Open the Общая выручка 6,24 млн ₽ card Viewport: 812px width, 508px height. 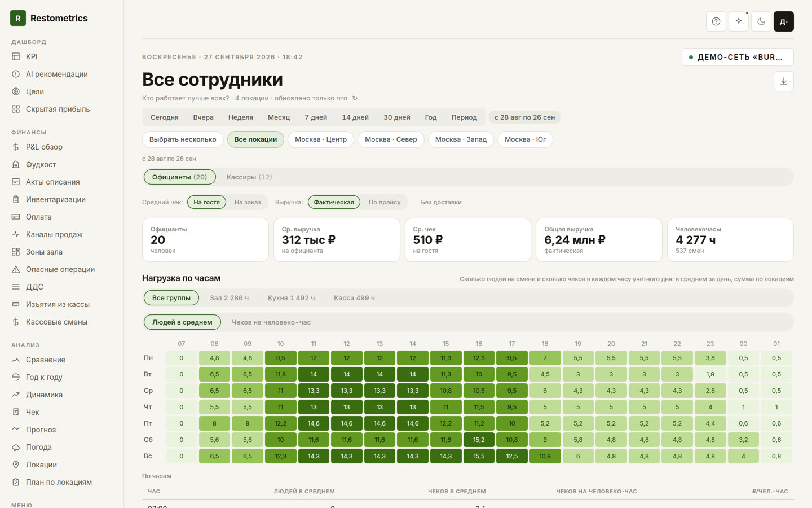click(599, 240)
